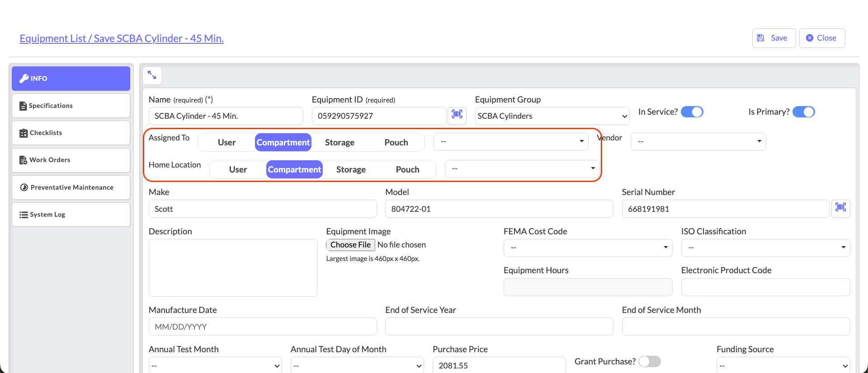Click the Serial Number input field
Viewport: 868px width, 373px height.
tap(726, 209)
